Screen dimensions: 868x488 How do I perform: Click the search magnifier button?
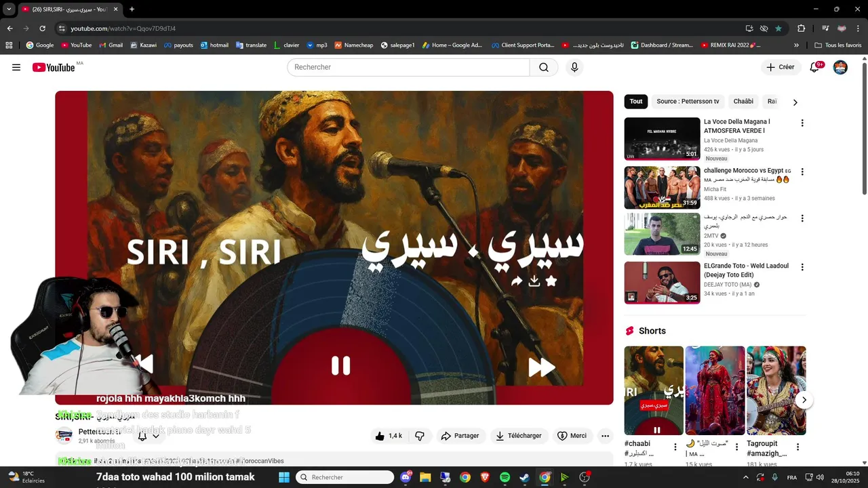(x=544, y=67)
